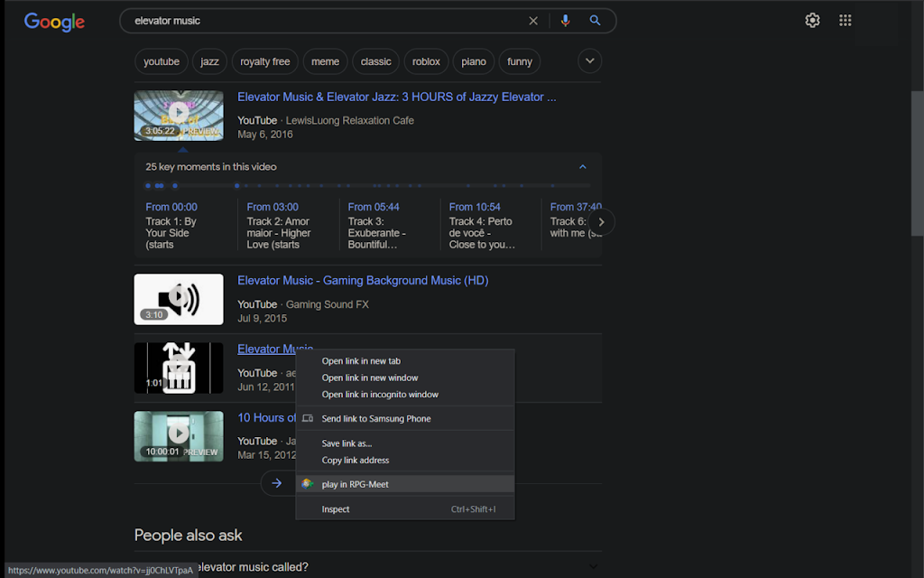The width and height of the screenshot is (924, 578).
Task: Select the youtube filter chip
Action: (162, 61)
